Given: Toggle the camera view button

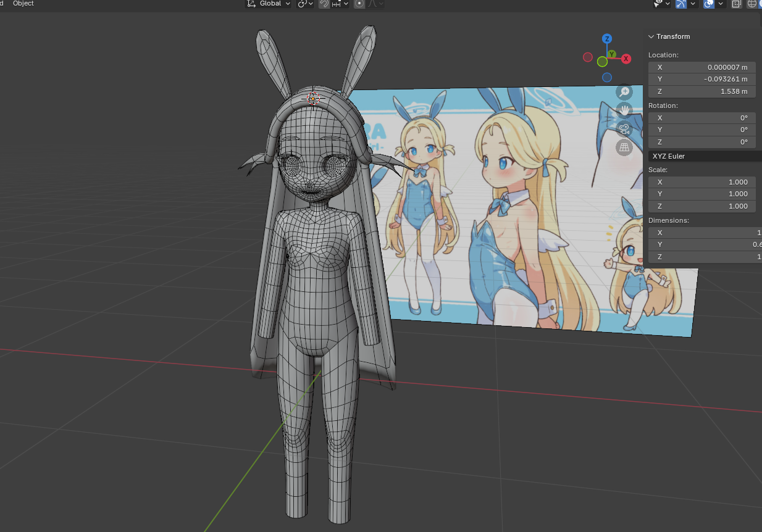Looking at the screenshot, I should (624, 129).
